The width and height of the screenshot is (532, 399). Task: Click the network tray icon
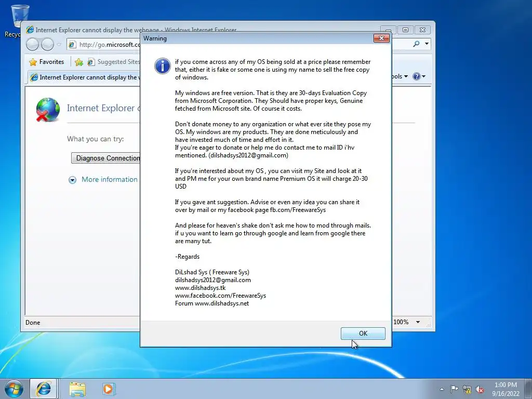click(467, 389)
